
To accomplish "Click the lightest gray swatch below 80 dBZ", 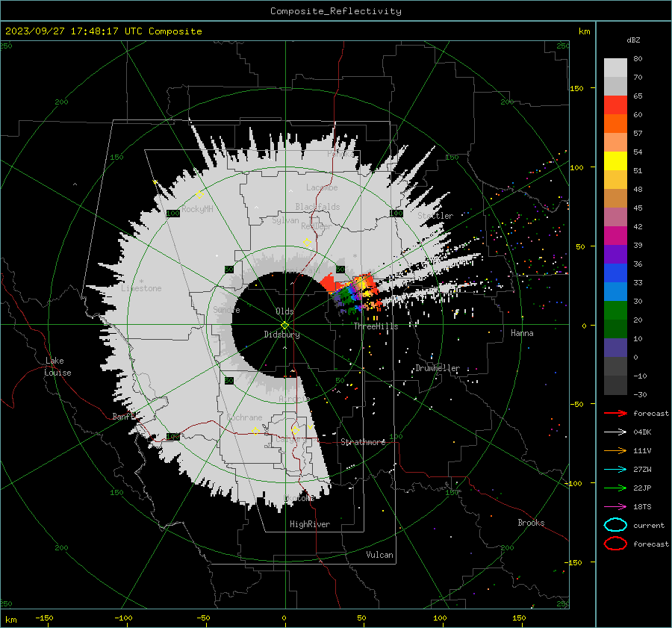I will click(x=615, y=68).
